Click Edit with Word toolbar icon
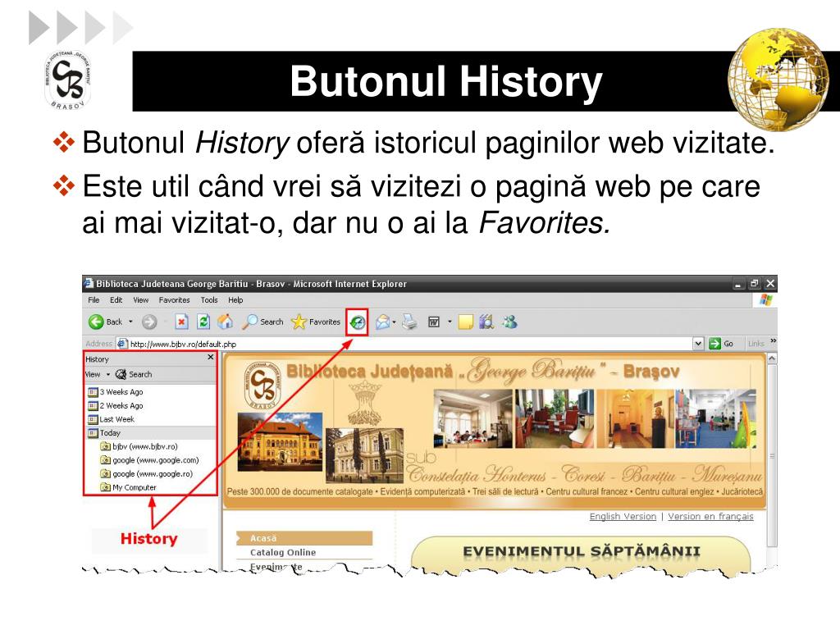 coord(433,322)
